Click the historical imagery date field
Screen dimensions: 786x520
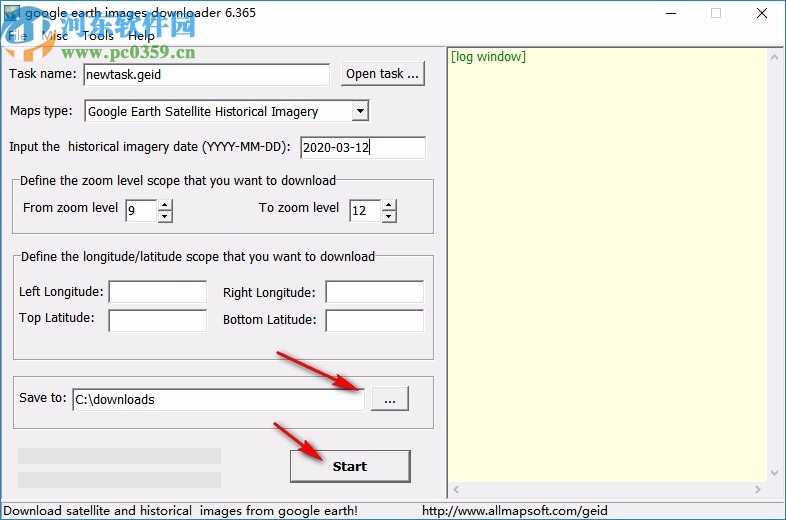(363, 147)
